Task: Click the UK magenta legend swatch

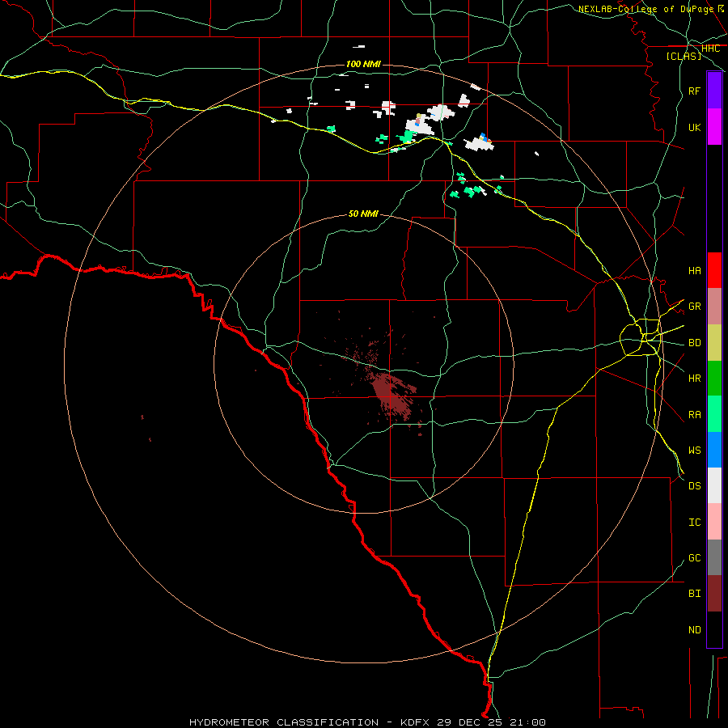Action: click(714, 127)
